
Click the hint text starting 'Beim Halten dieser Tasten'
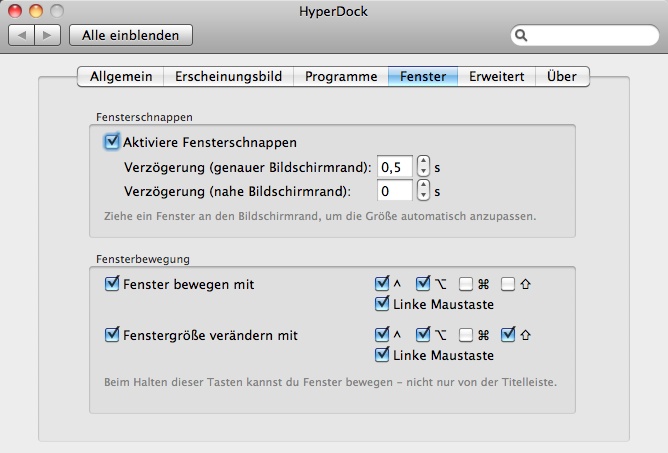(331, 382)
